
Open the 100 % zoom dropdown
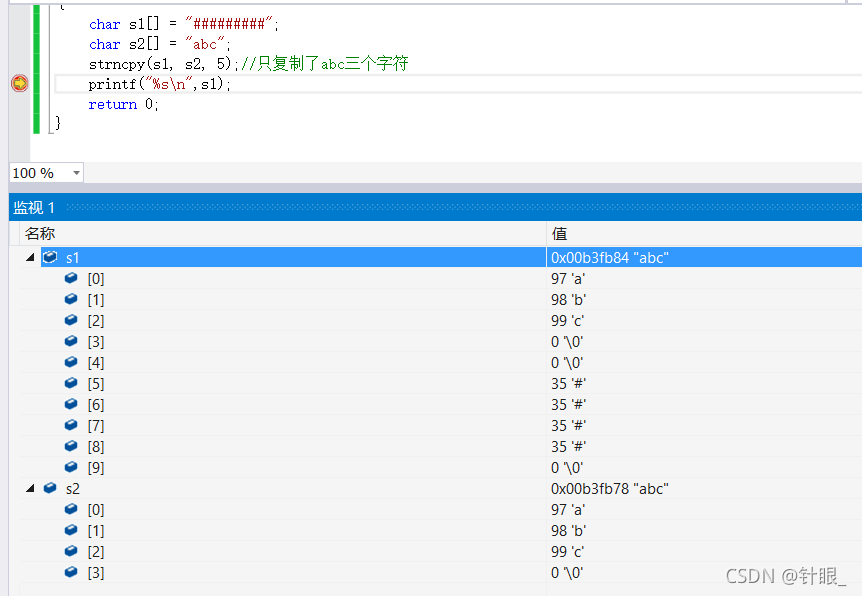(76, 173)
